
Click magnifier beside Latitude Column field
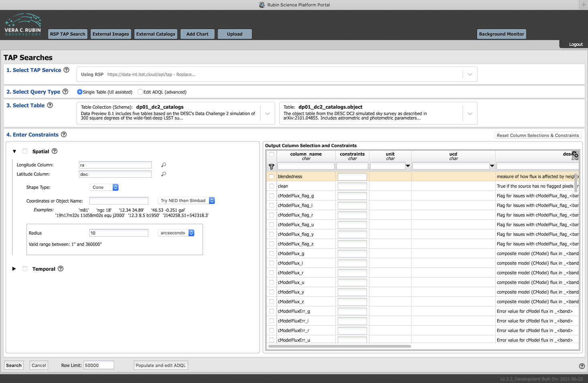164,174
